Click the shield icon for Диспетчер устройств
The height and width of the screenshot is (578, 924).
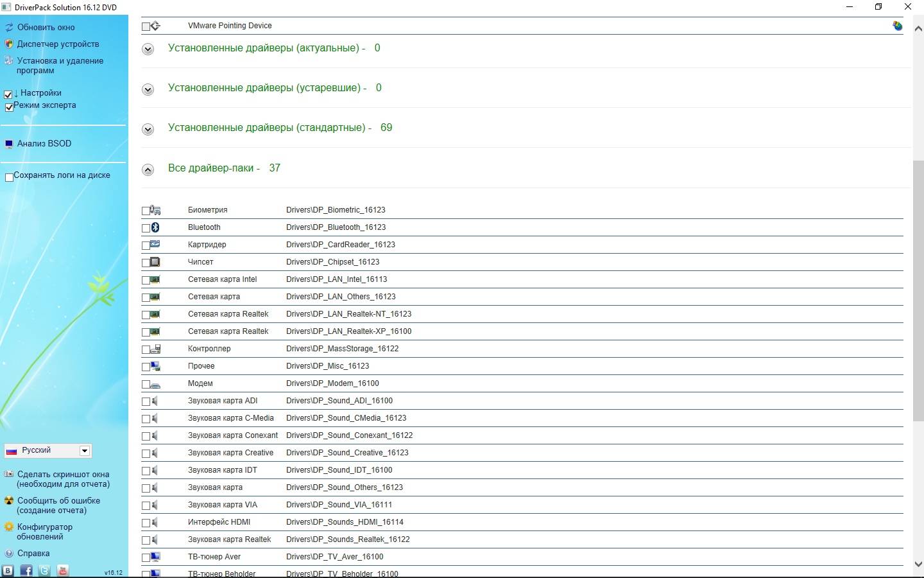pyautogui.click(x=9, y=44)
